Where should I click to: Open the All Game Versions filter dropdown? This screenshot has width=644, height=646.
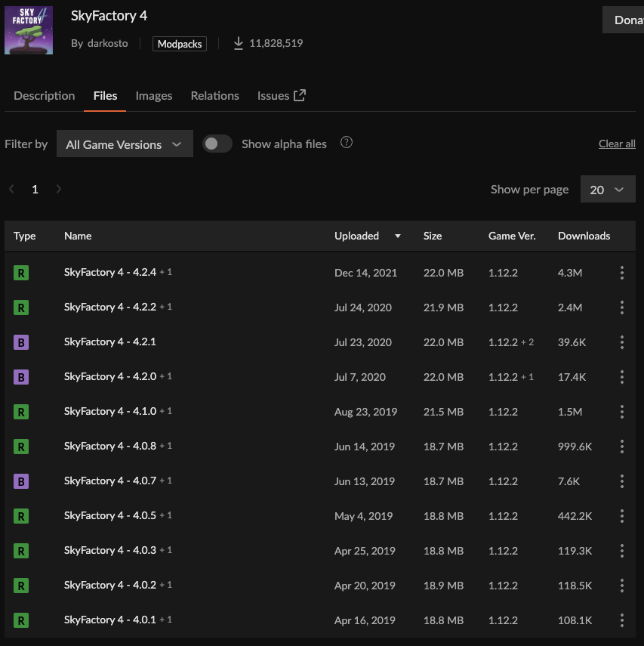click(x=125, y=144)
